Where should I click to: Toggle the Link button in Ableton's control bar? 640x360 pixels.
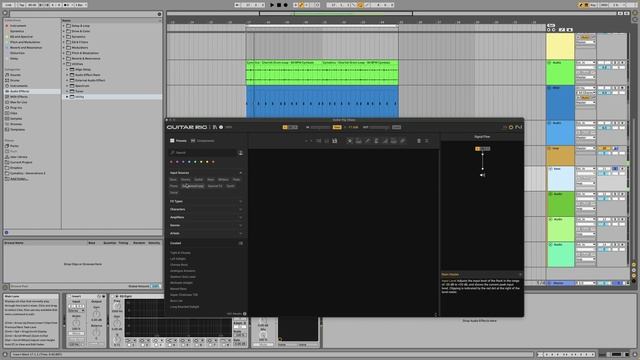click(8, 5)
